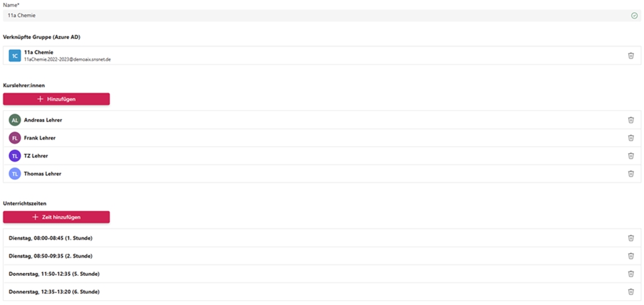Viewport: 644px width, 305px height.
Task: Select the 1C group avatar
Action: tap(15, 56)
